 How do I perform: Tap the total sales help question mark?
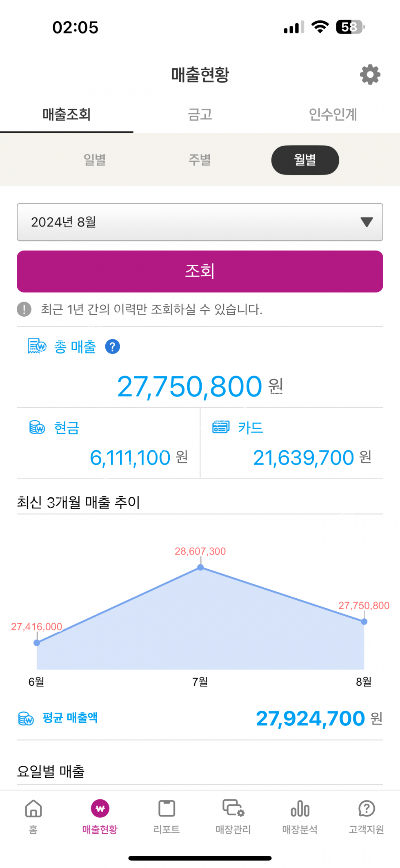(x=112, y=347)
